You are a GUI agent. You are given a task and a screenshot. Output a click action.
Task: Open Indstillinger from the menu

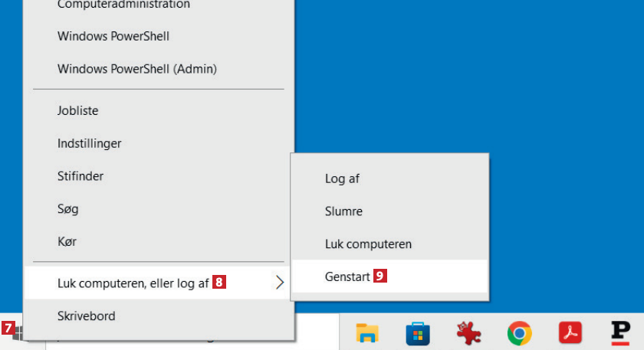90,143
